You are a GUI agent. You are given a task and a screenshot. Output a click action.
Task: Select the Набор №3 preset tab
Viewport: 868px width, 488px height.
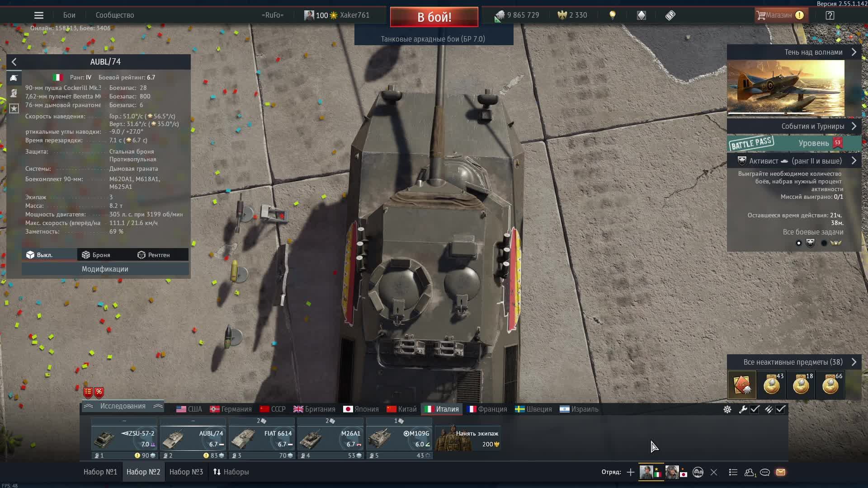pos(186,472)
